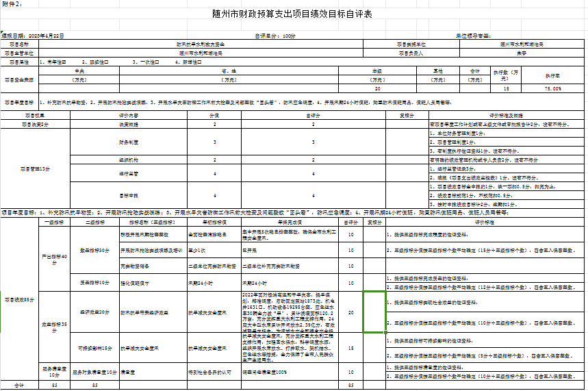Image resolution: width=588 pixels, height=391 pixels.
Task: Select the 单位领导审签 cell
Action: click(473, 36)
